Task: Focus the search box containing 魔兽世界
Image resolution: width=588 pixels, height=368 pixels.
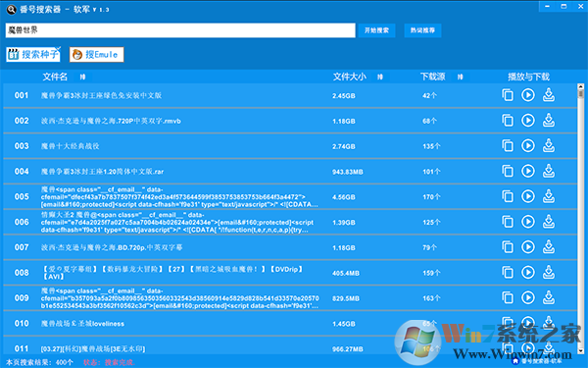Action: (180, 30)
